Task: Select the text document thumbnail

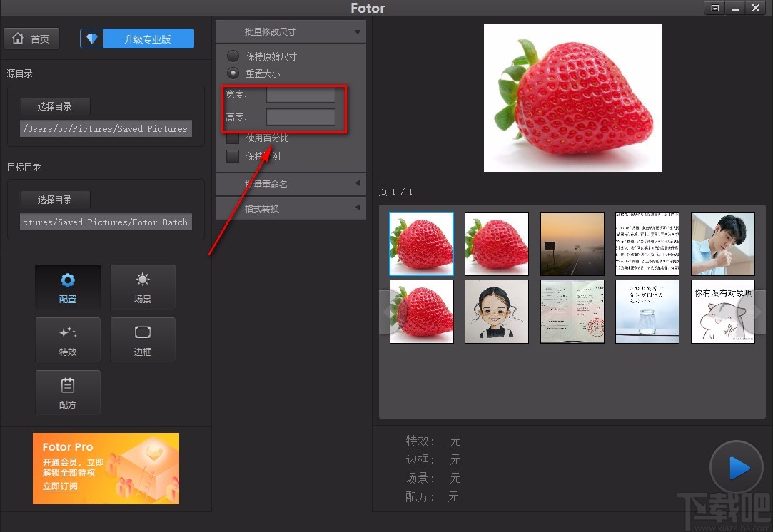Action: coord(647,244)
